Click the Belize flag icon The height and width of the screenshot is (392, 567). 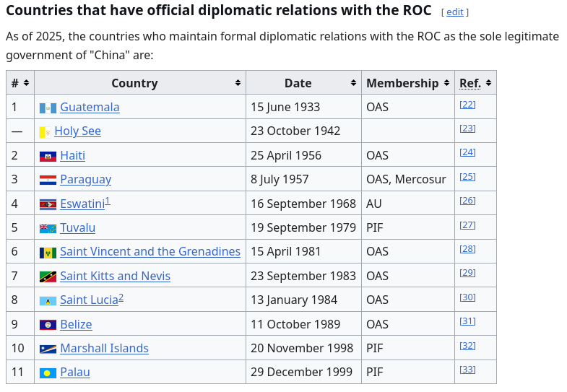[x=48, y=324]
